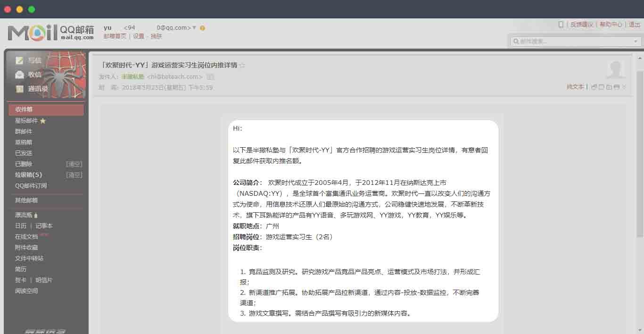Open the search box options dropdown arrow
Viewport: 644px width, 334px height.
[636, 42]
